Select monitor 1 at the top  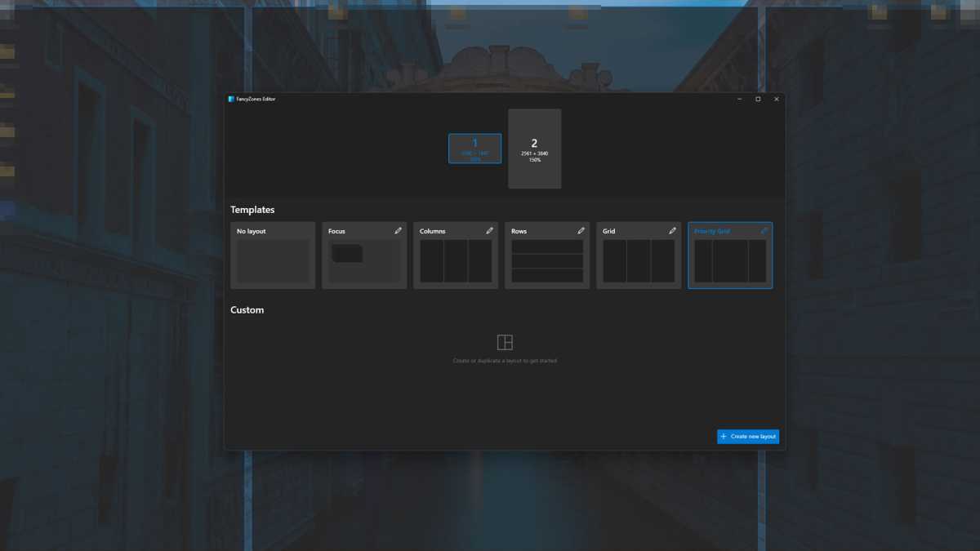(474, 149)
